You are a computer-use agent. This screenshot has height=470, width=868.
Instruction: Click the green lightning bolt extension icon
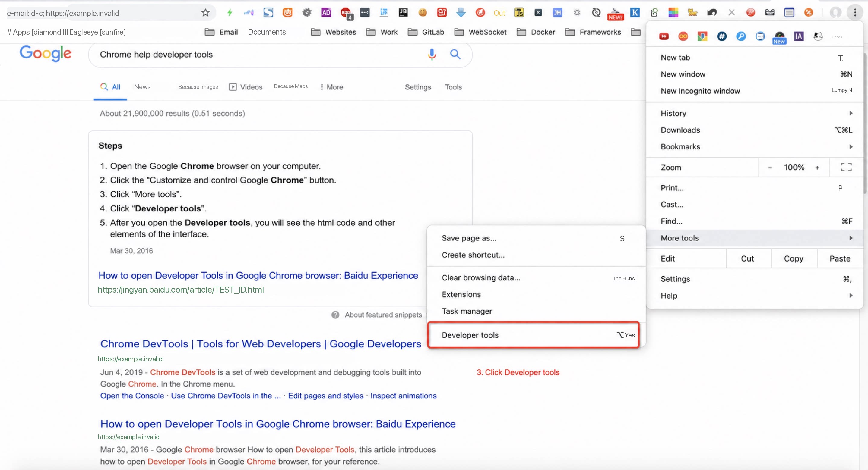tap(230, 13)
